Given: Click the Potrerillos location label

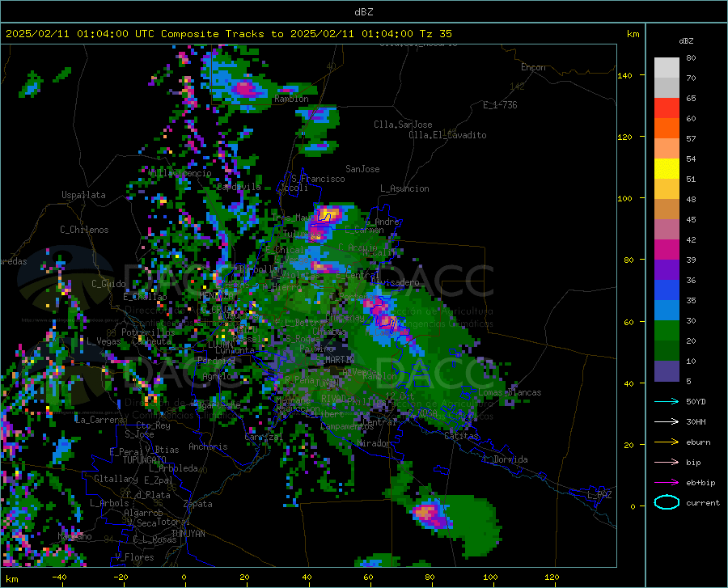Looking at the screenshot, I should click(x=148, y=332).
